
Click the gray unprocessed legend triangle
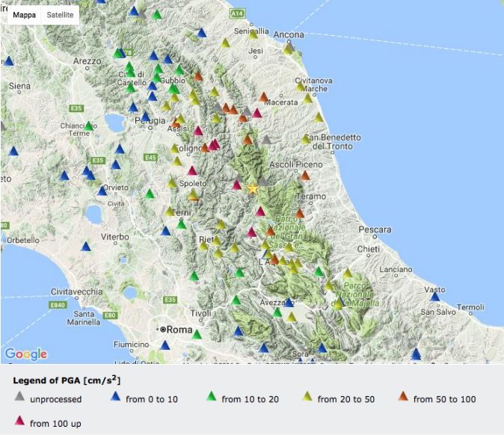[x=19, y=398]
